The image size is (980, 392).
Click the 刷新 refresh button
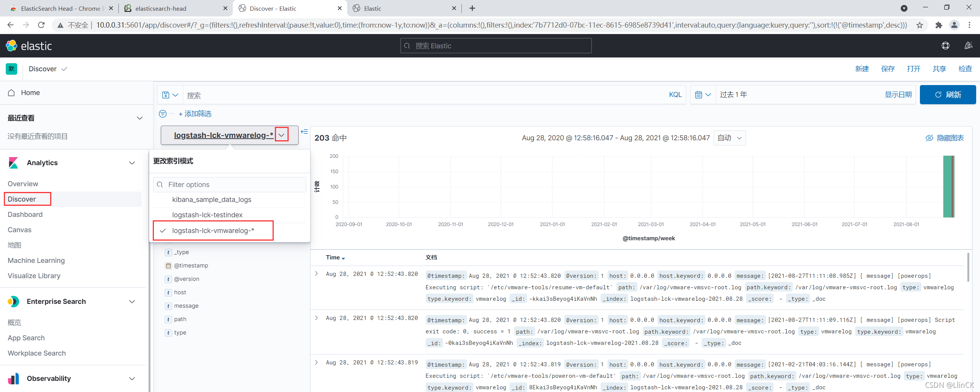[x=948, y=95]
